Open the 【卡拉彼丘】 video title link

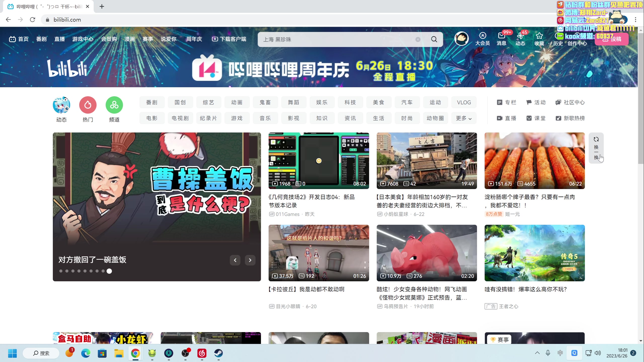pos(306,289)
